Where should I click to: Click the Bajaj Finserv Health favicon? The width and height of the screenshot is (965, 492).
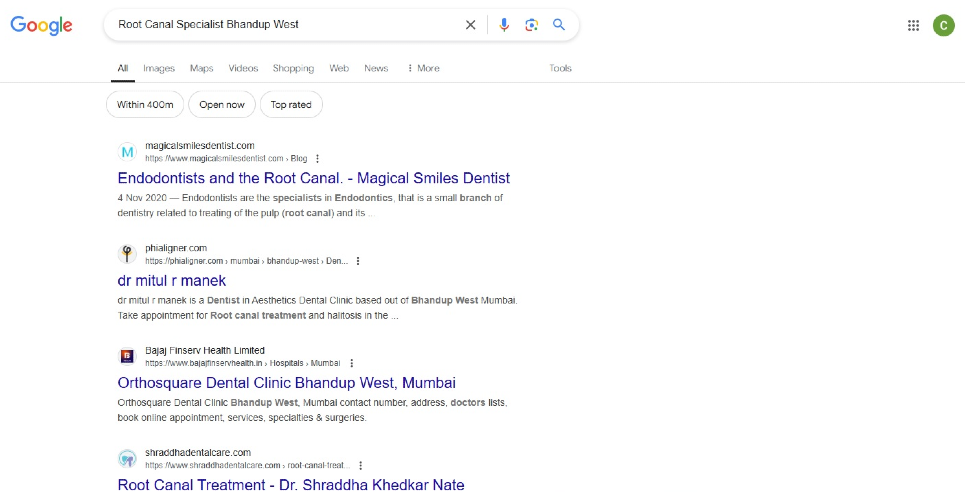click(127, 356)
